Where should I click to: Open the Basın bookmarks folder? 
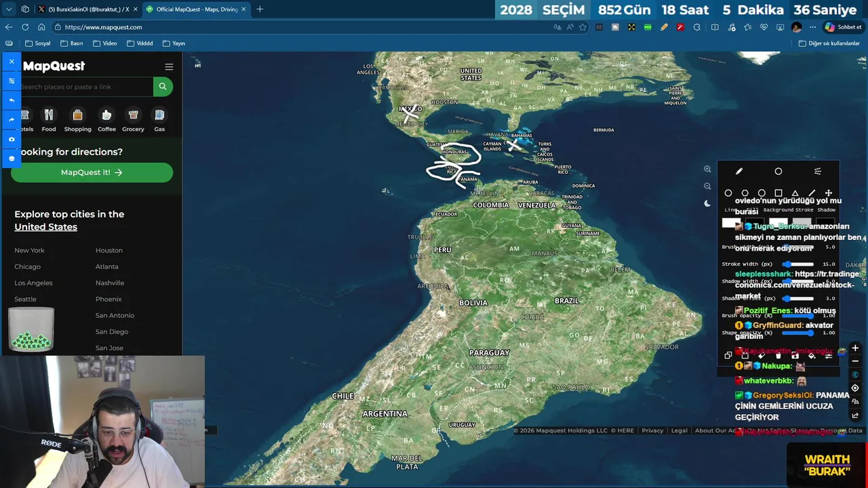click(72, 43)
